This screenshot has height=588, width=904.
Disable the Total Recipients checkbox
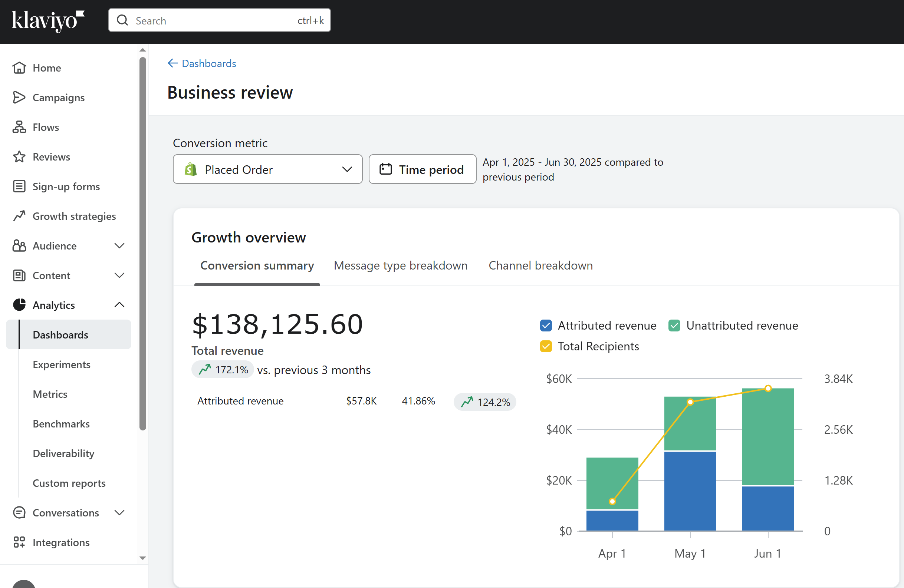coord(546,346)
